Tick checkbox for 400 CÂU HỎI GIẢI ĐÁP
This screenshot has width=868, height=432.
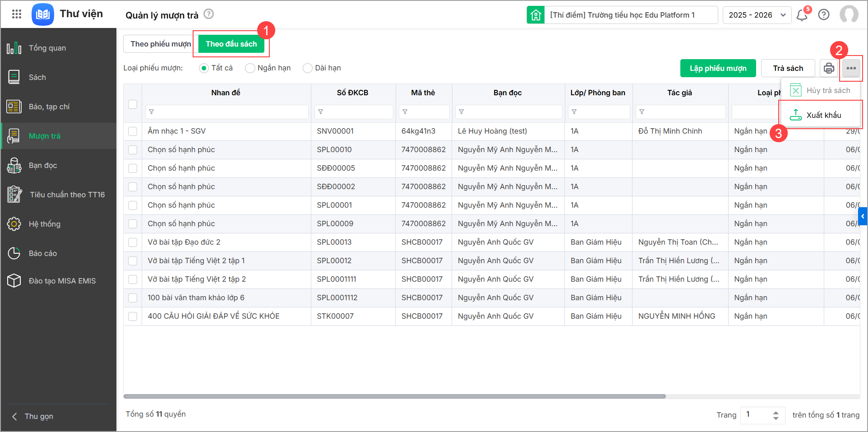click(133, 316)
